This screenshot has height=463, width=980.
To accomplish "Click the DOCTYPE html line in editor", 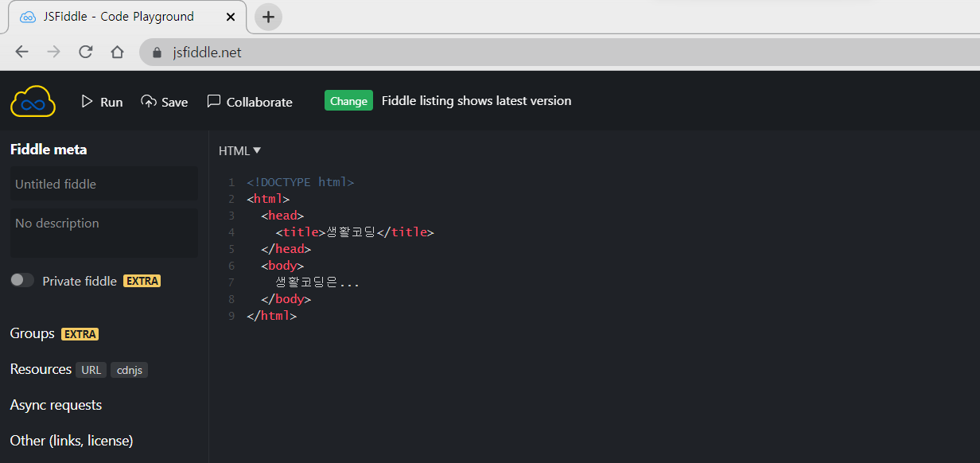I will (x=300, y=182).
